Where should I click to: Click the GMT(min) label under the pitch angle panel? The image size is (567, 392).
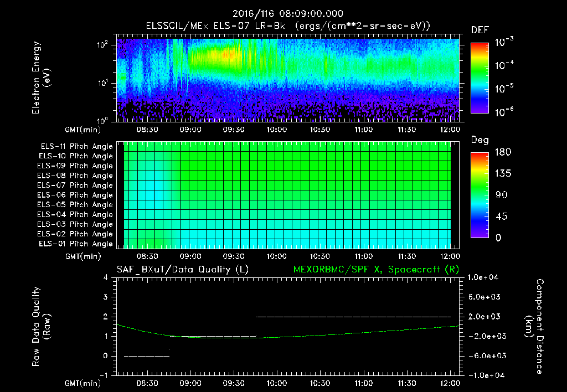(x=83, y=256)
